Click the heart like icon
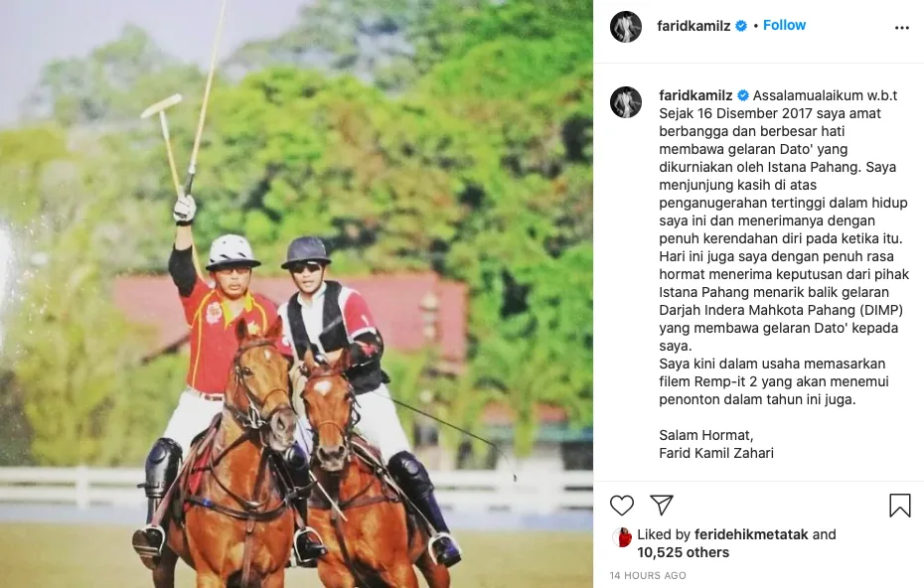The width and height of the screenshot is (924, 588). coord(622,506)
